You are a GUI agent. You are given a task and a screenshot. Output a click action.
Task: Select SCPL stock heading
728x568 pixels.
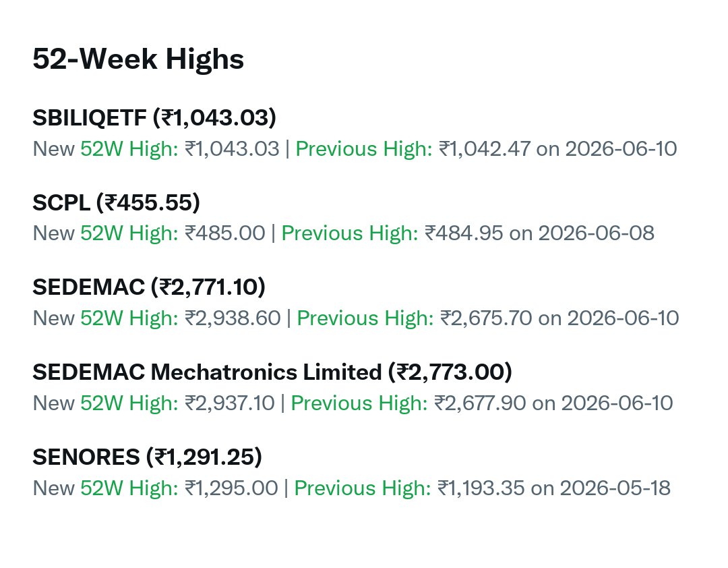[x=116, y=202]
